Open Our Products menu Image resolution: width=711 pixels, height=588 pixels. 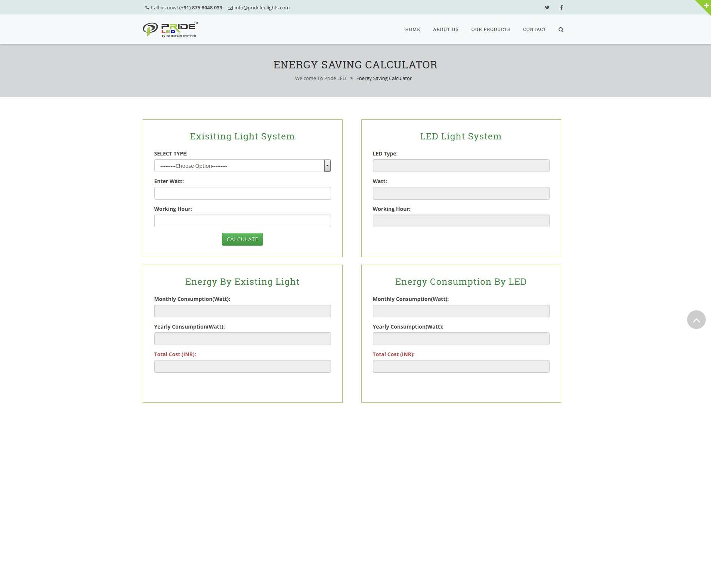coord(491,30)
